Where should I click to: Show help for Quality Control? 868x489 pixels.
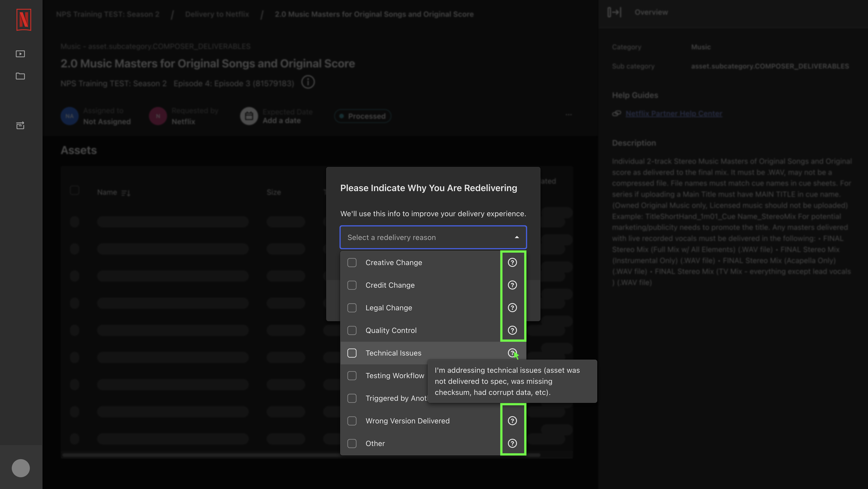pyautogui.click(x=512, y=330)
